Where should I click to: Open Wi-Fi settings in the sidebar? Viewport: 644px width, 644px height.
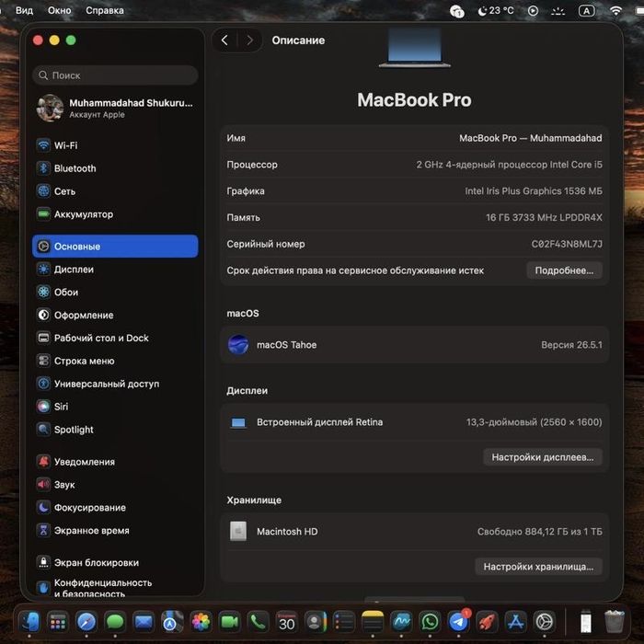coord(115,145)
